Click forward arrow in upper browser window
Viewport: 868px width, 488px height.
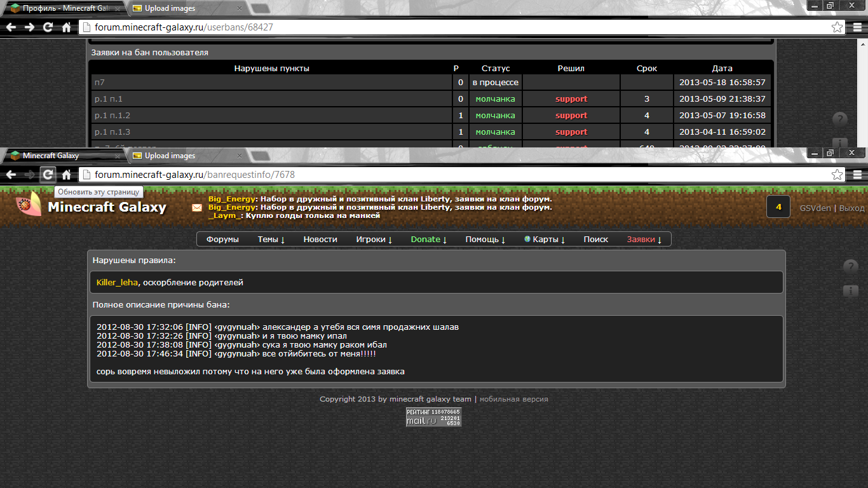click(29, 27)
